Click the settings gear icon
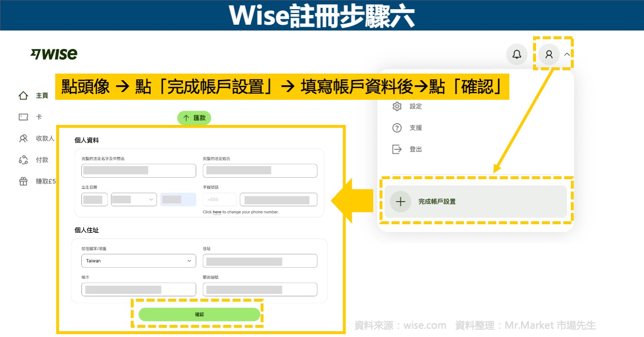 [x=397, y=106]
